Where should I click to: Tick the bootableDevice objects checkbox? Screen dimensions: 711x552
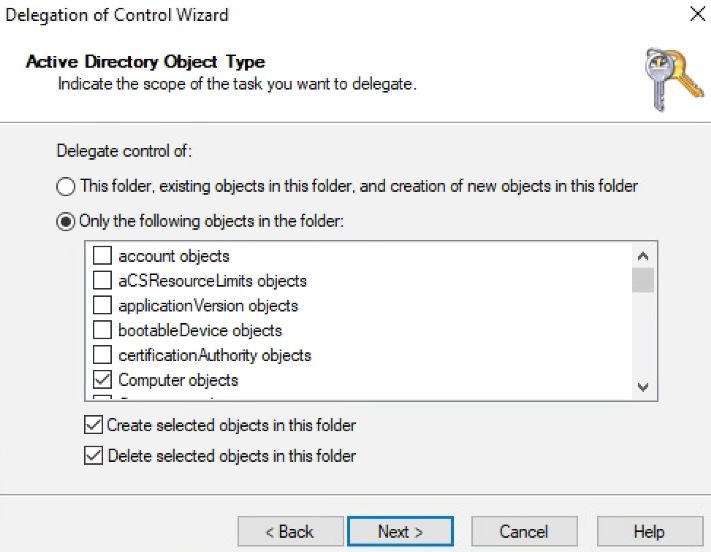pos(102,330)
